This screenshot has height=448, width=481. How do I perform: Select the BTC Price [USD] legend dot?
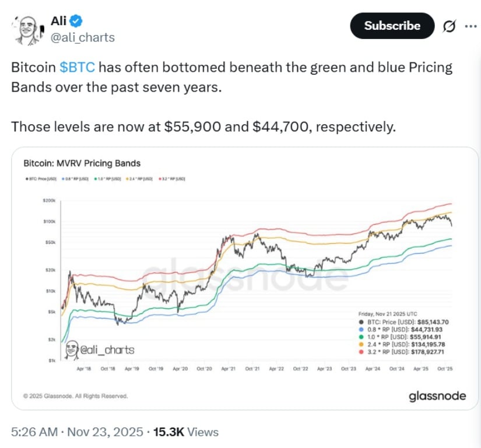[361, 323]
